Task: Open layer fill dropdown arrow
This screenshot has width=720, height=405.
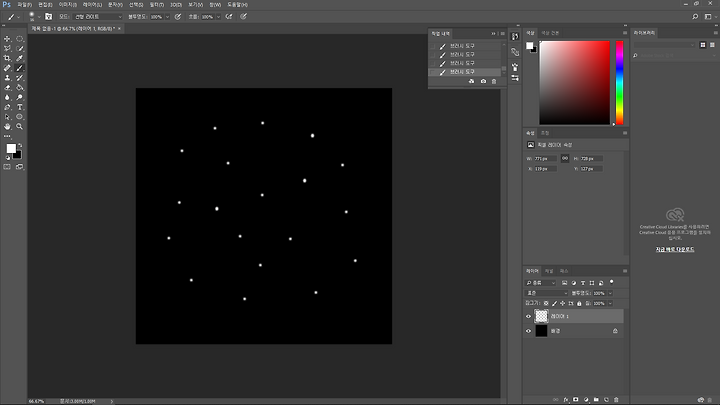Action: (610, 304)
